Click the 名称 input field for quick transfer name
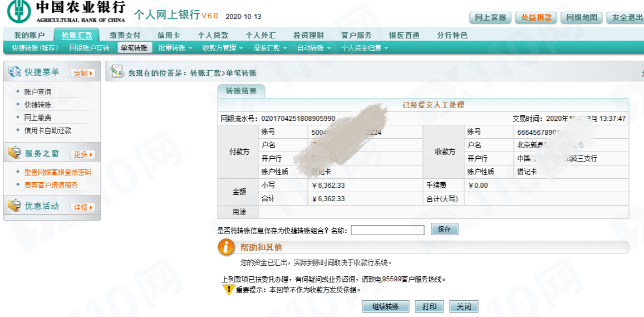The width and height of the screenshot is (644, 317). [x=387, y=230]
